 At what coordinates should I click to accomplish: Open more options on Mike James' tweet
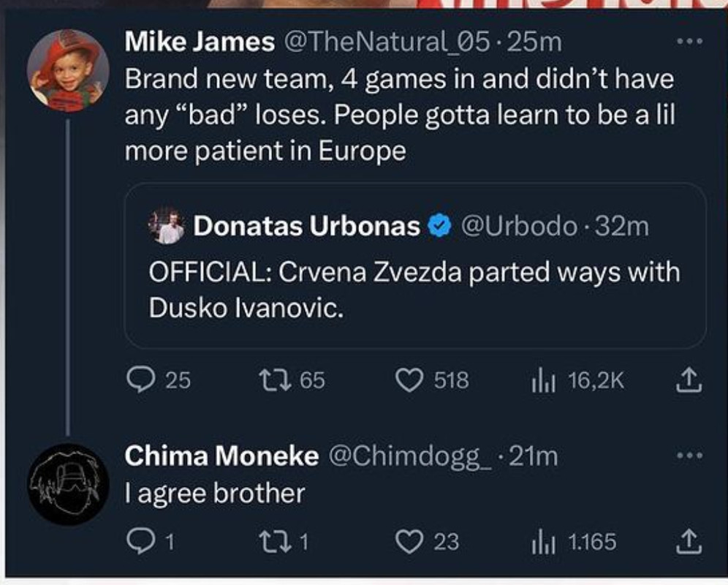(690, 42)
